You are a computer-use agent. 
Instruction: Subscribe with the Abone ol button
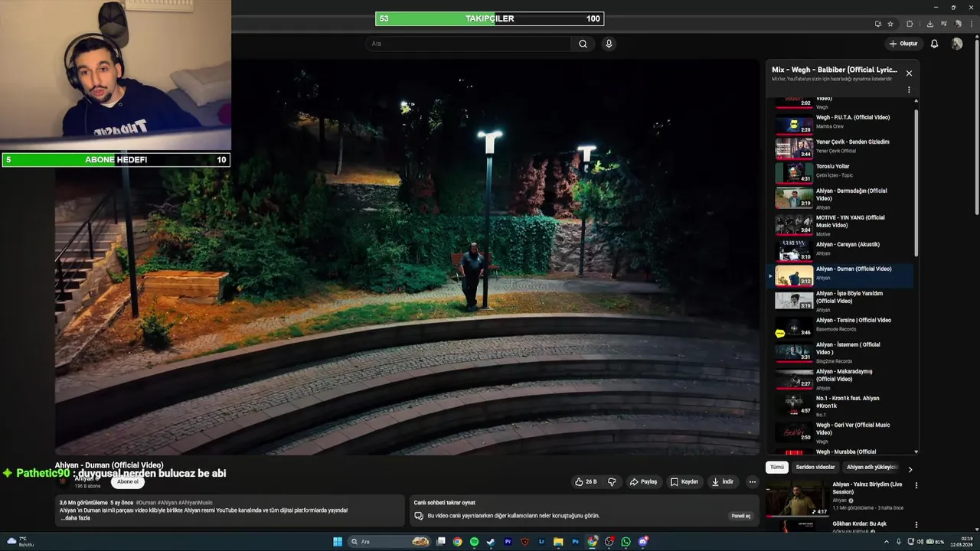(128, 481)
